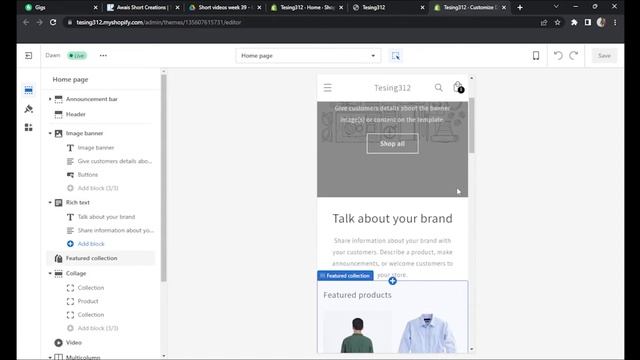Click Add block (3/3) under Collage
The image size is (640, 360).
[98, 328]
